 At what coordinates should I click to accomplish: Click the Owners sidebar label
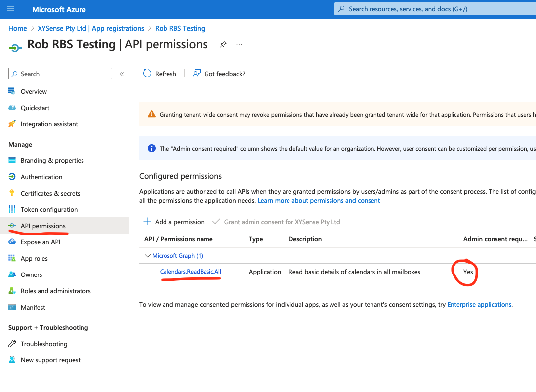pyautogui.click(x=32, y=275)
